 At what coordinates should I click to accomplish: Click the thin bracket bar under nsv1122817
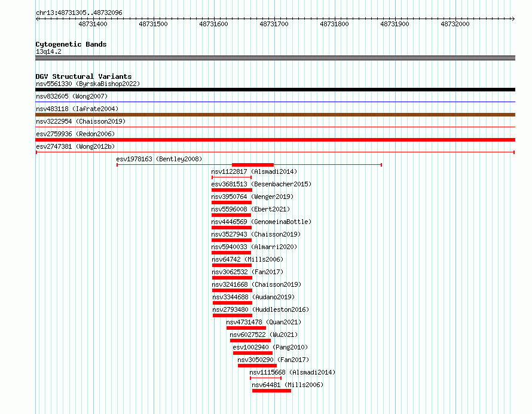point(231,177)
